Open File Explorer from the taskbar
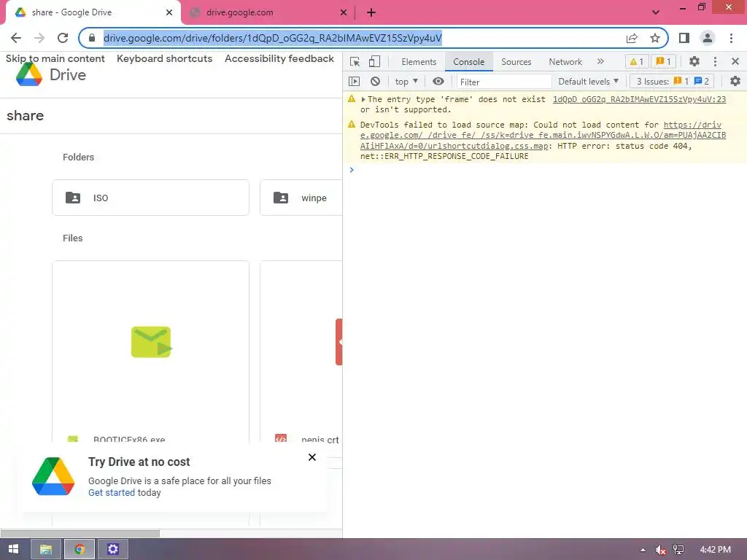 46,549
